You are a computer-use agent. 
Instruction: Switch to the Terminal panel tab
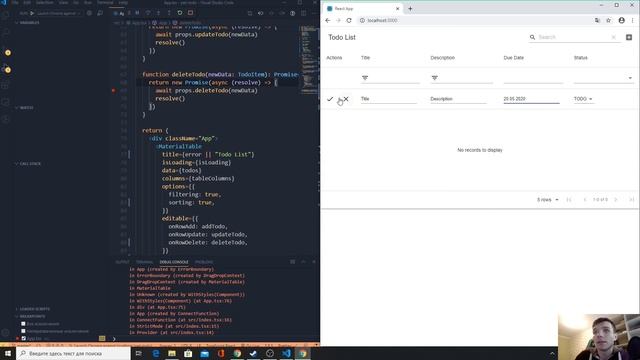[144, 262]
